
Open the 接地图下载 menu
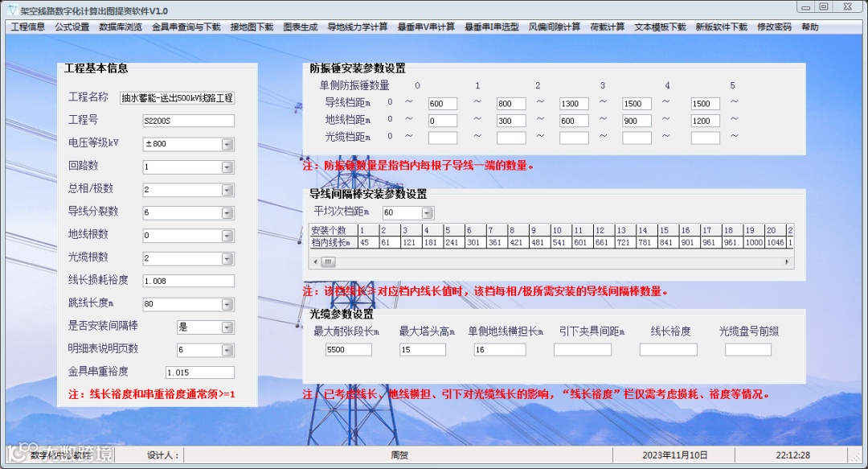(x=252, y=27)
